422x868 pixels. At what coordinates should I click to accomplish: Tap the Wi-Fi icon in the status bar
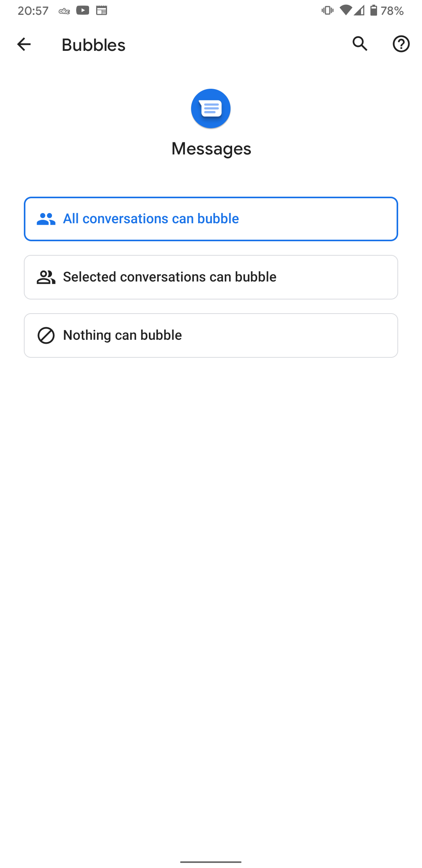pos(345,11)
